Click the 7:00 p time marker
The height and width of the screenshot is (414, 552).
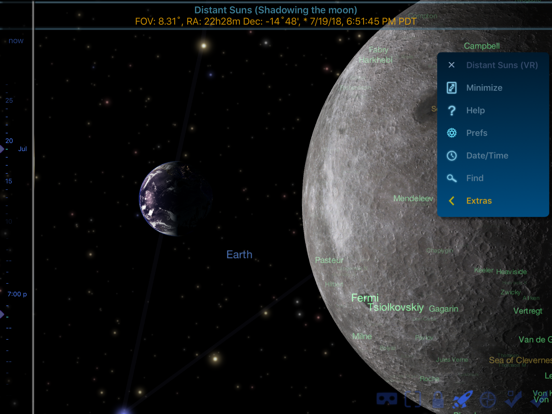(17, 294)
